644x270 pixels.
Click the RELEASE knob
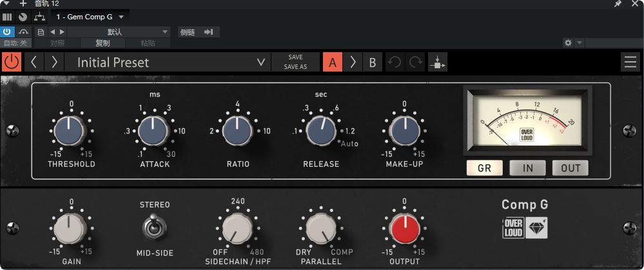point(321,131)
